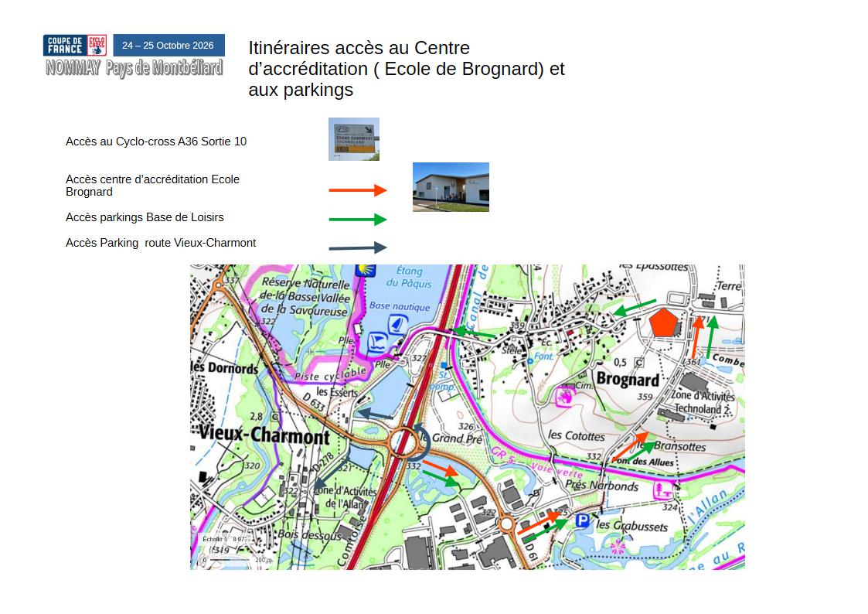Click the Brognard town label on map
This screenshot has width=868, height=614.
point(628,379)
